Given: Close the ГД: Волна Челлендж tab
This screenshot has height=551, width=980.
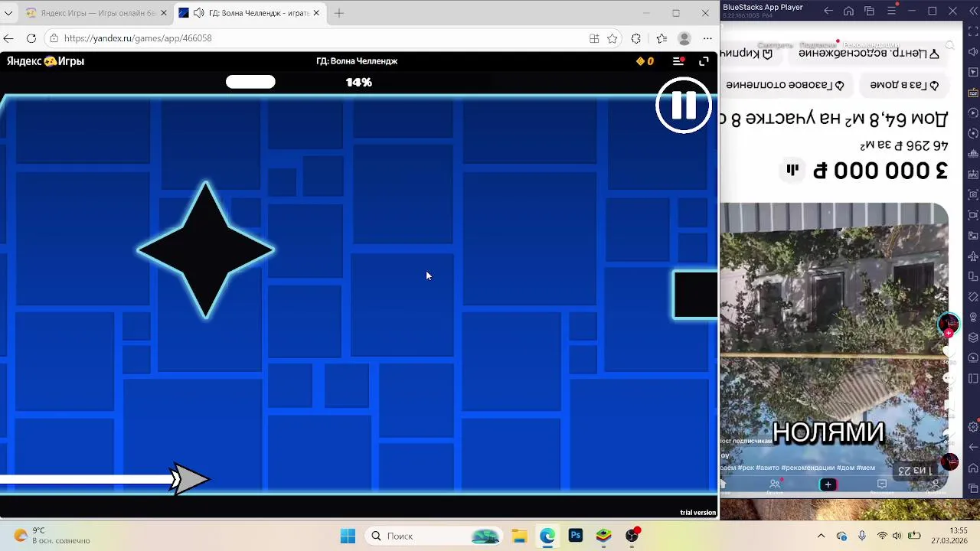Looking at the screenshot, I should 316,13.
